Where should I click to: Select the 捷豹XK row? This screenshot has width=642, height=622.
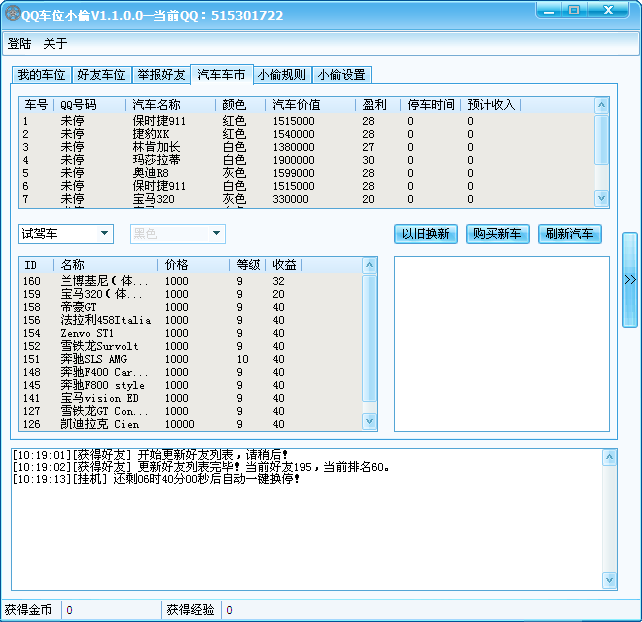[x=307, y=134]
